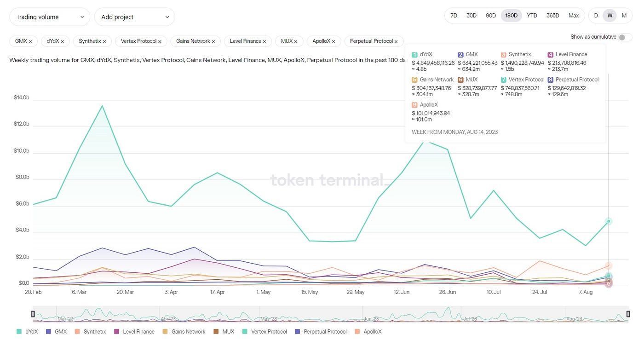Remove the Perpetual Protocol chip
Viewport: 644px width, 340px height.
(396, 41)
